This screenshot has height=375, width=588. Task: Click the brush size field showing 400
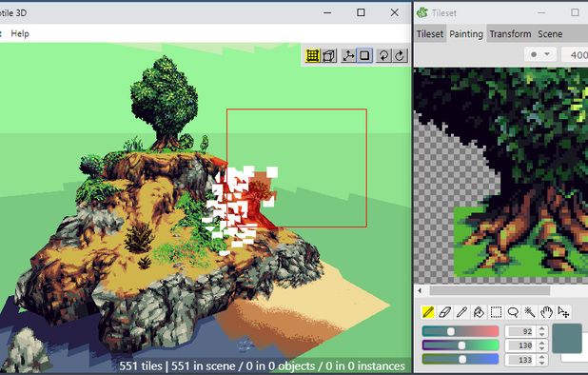pyautogui.click(x=576, y=55)
